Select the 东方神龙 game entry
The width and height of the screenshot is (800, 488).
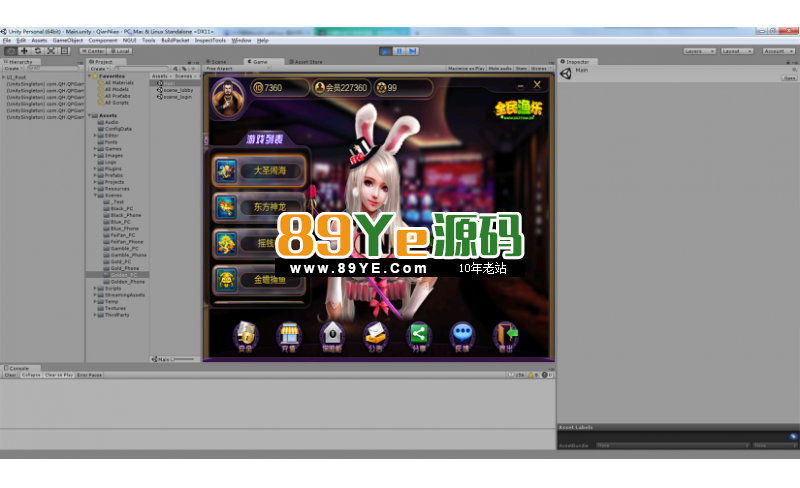(x=259, y=207)
